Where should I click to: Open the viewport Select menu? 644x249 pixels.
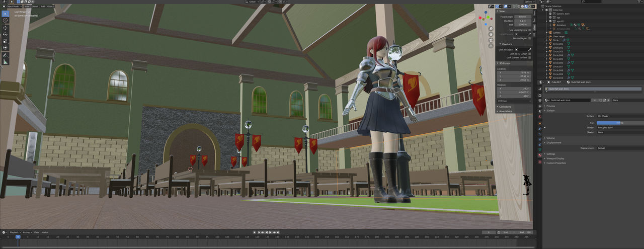35,6
